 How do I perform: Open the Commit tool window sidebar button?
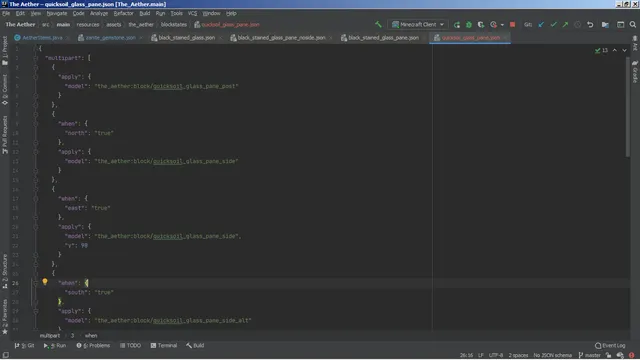pos(4,90)
